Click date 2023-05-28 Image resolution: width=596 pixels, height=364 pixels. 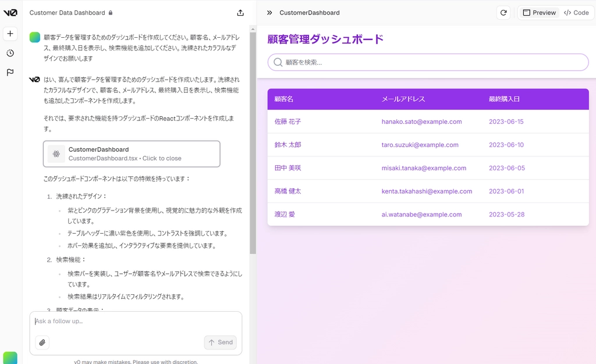pyautogui.click(x=507, y=214)
